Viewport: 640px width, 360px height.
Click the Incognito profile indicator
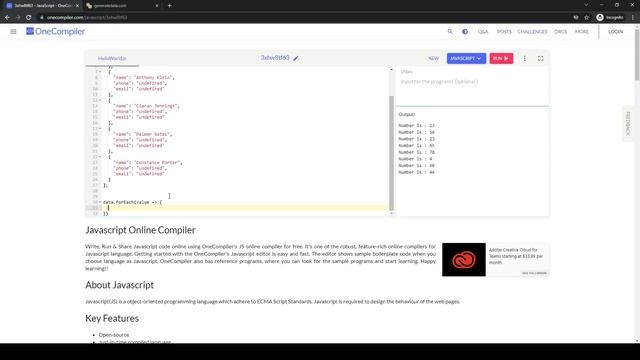[610, 18]
